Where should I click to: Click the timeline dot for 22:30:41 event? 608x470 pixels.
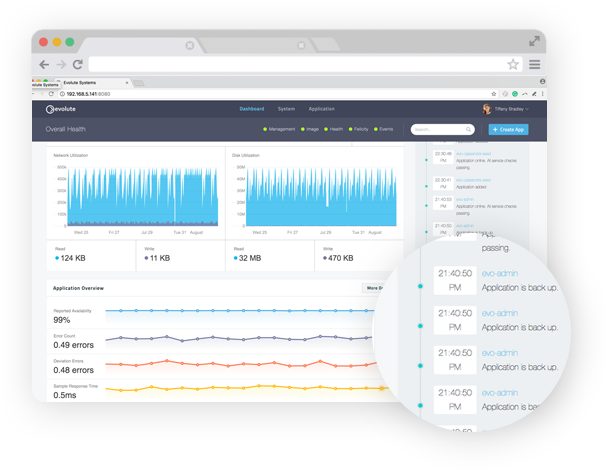(x=426, y=187)
